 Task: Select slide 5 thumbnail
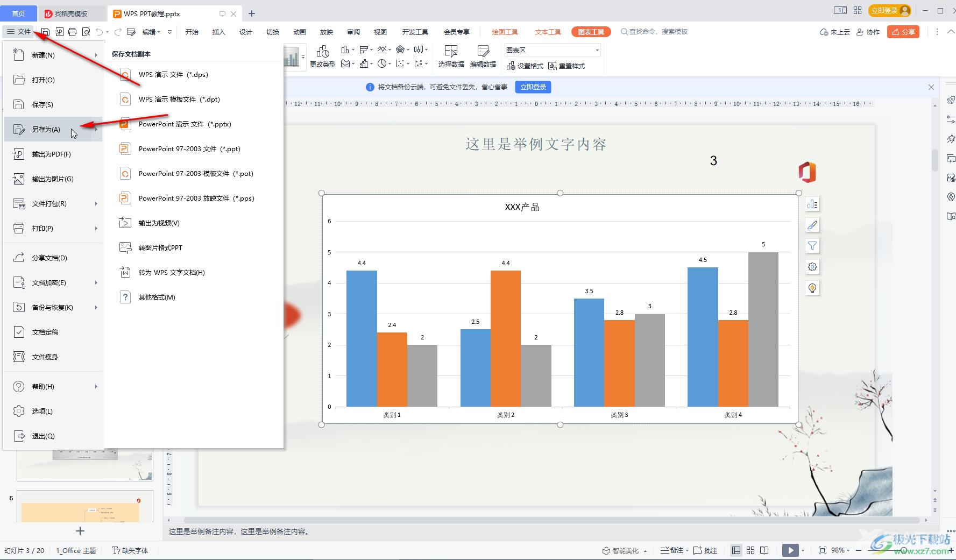tap(85, 506)
